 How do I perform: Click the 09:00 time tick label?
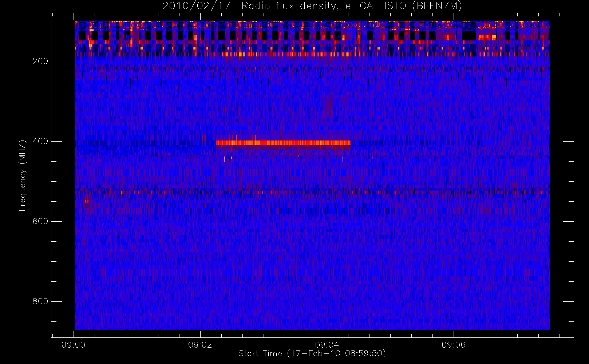[73, 345]
